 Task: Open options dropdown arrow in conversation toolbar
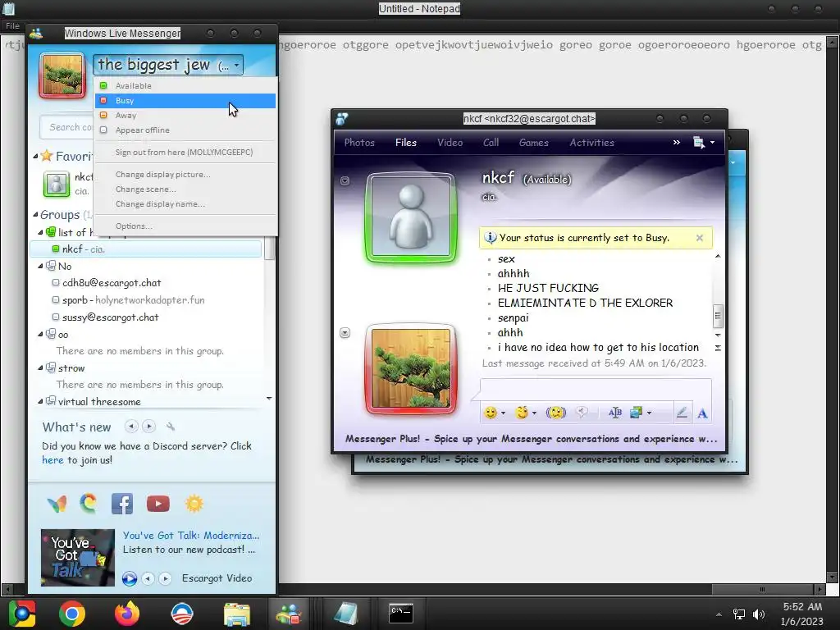712,143
